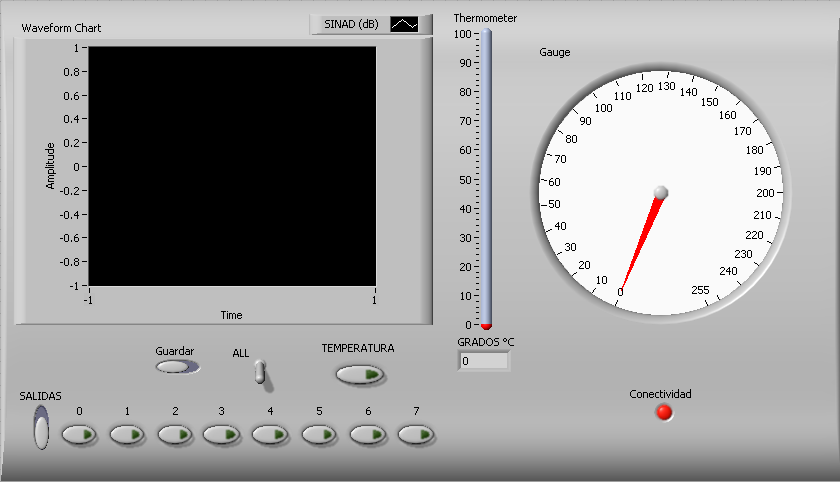Toggle output button 6

pyautogui.click(x=369, y=435)
